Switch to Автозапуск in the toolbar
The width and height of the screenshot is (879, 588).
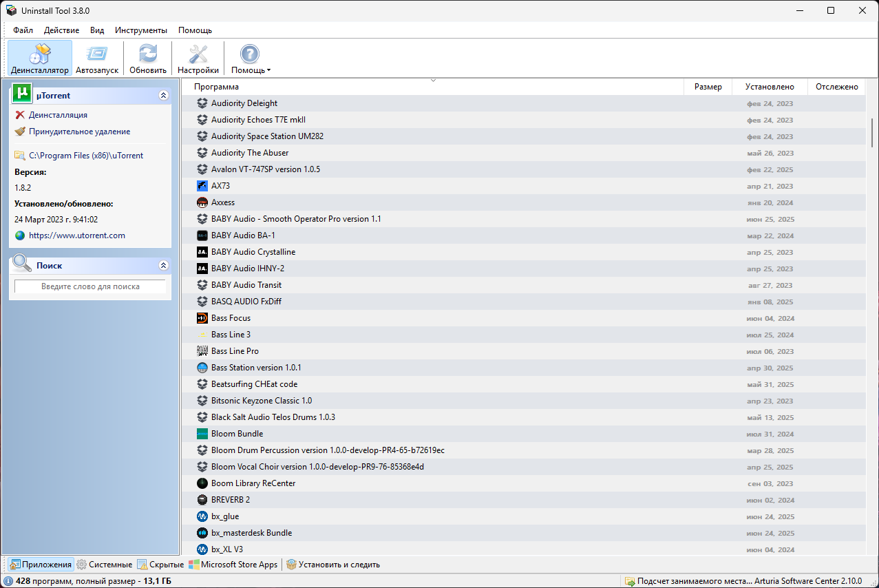pos(97,59)
